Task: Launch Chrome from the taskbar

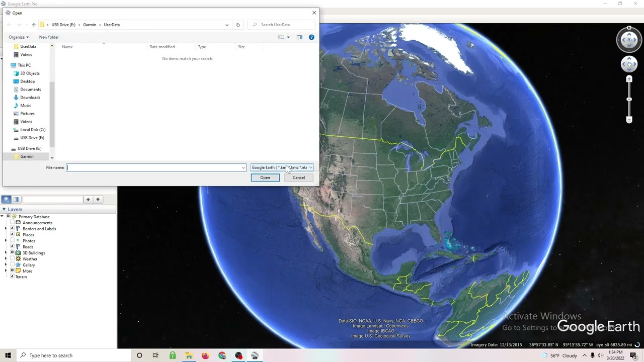Action: point(222,355)
